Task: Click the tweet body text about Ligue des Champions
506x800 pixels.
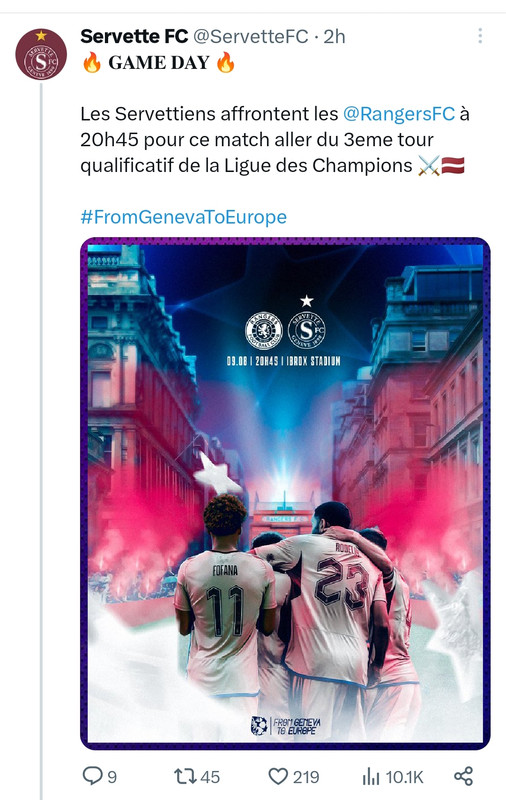Action: pos(274,139)
